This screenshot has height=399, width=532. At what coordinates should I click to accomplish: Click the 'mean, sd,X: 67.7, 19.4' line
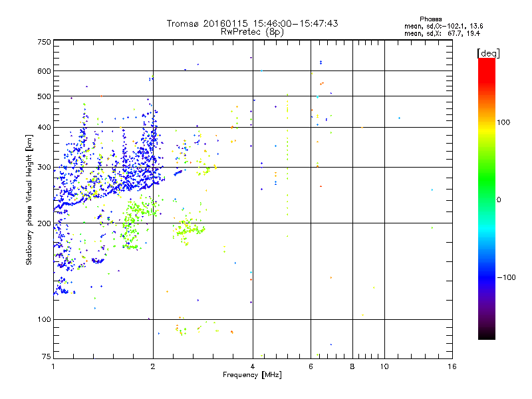pos(442,33)
